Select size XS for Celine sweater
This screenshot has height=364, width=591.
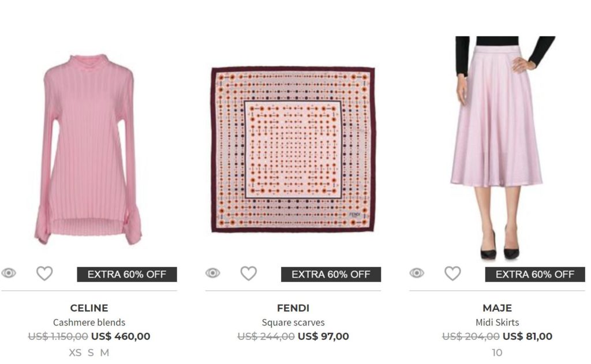pyautogui.click(x=75, y=352)
